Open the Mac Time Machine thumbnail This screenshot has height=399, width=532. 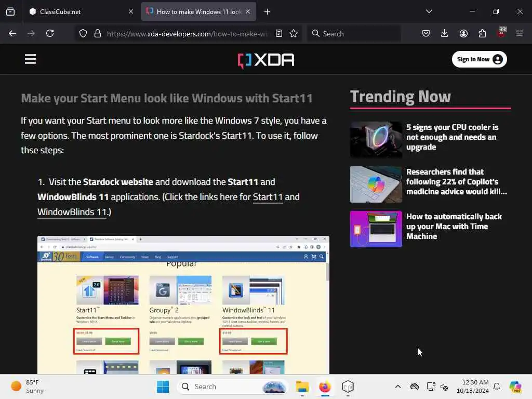pyautogui.click(x=376, y=229)
